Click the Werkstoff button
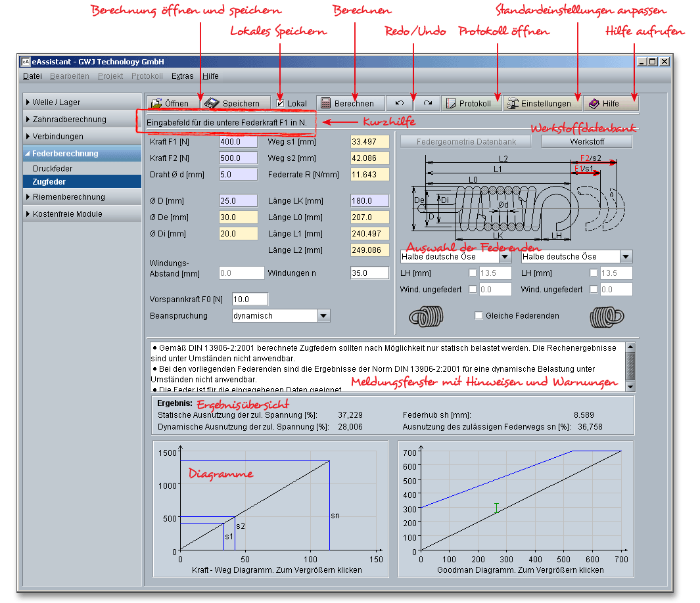Image resolution: width=700 pixels, height=603 pixels. 586,141
